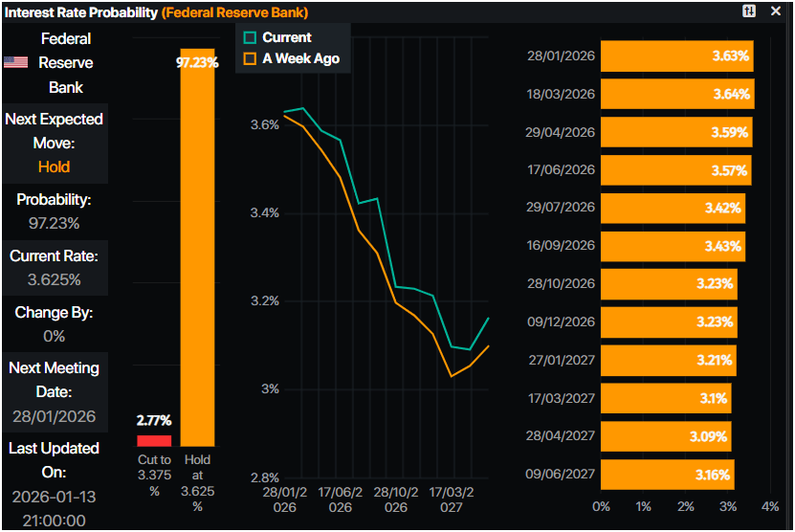
Task: Select the 28/01/2026 rate bar of 3.63%
Action: pos(677,56)
